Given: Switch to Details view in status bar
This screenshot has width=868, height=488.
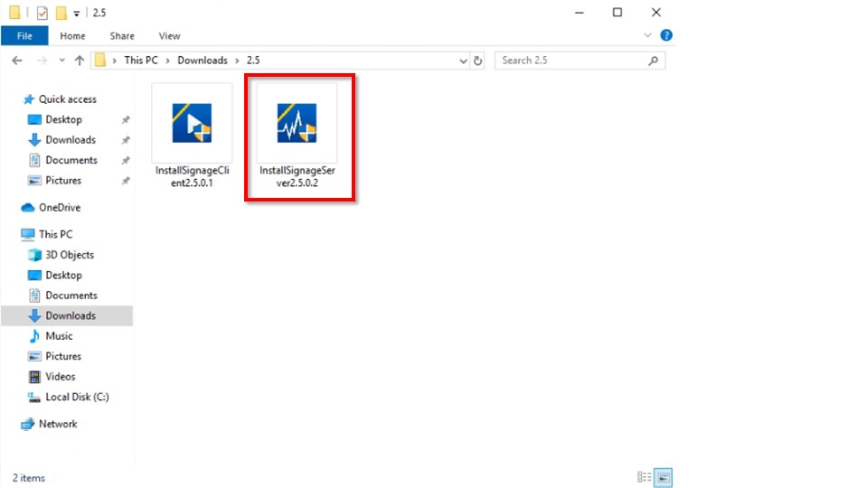Looking at the screenshot, I should click(644, 477).
